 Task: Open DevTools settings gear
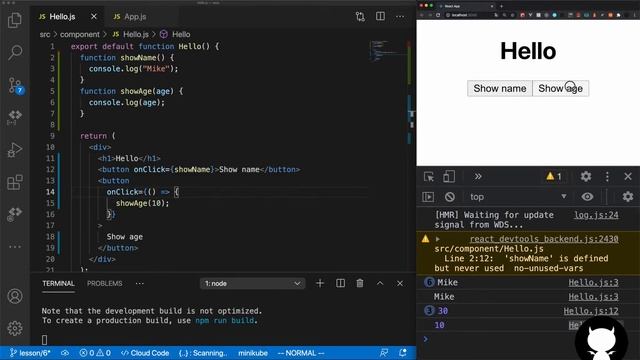[586, 176]
